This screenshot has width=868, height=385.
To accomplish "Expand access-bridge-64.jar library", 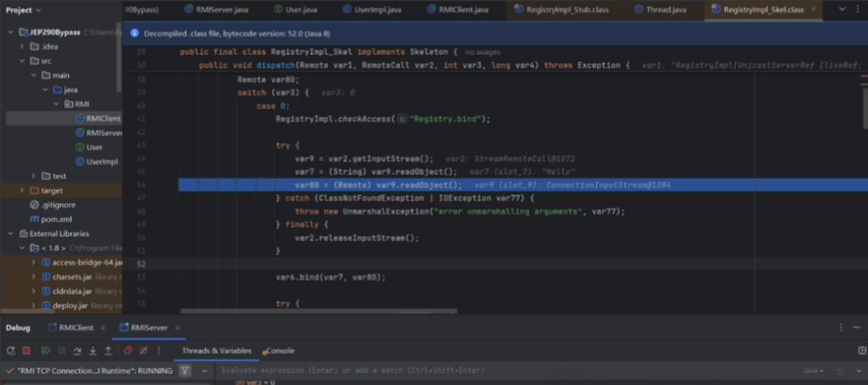I will point(33,263).
